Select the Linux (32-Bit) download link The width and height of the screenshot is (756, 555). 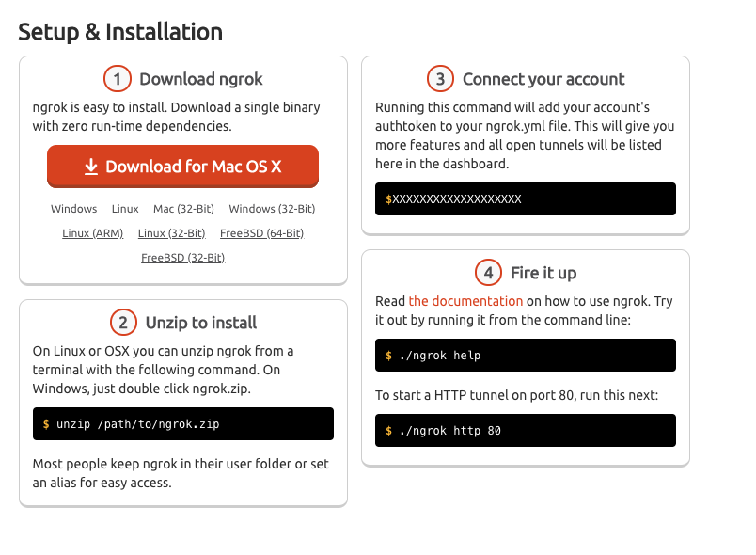pos(172,233)
